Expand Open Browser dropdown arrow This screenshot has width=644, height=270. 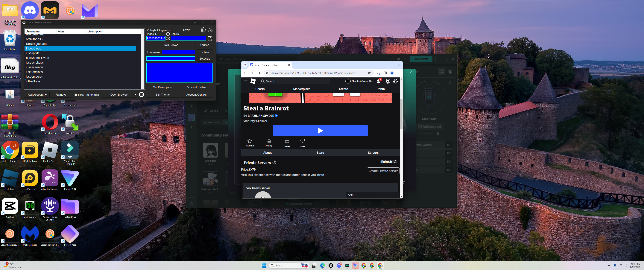[135, 95]
